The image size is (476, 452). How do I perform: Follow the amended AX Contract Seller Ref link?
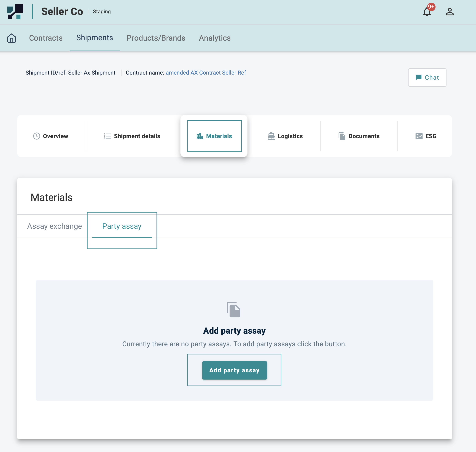[206, 73]
